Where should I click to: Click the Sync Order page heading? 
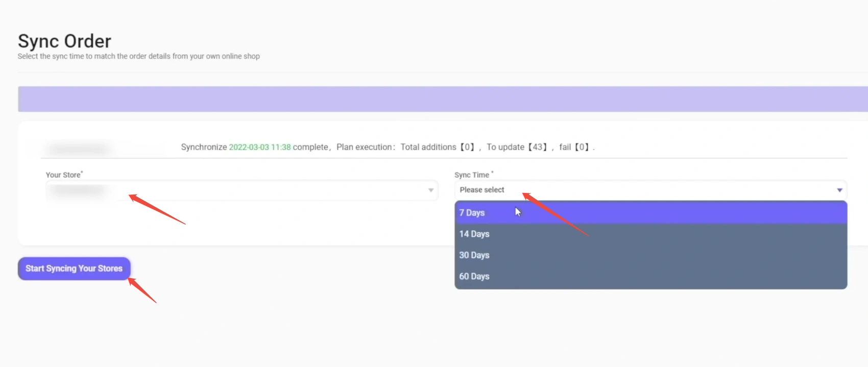64,41
